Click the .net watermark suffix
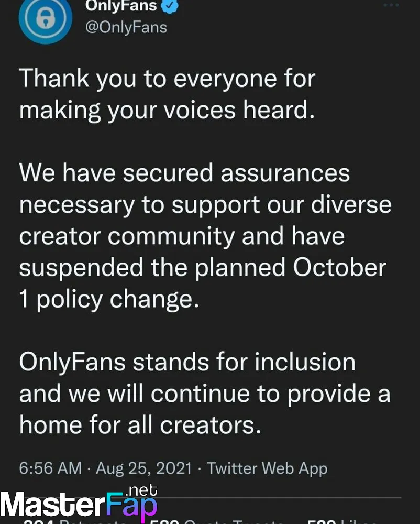The width and height of the screenshot is (420, 524). [141, 490]
